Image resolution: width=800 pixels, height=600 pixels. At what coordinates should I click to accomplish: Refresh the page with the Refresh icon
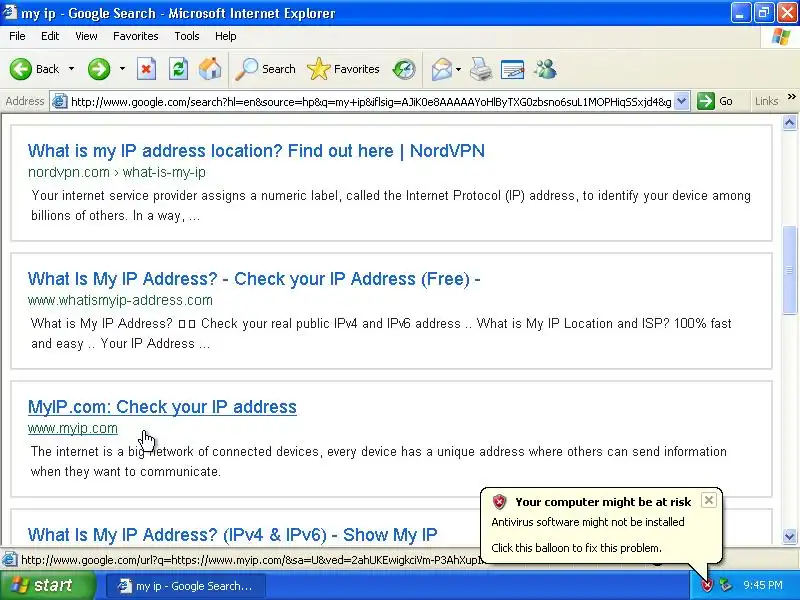pos(179,69)
